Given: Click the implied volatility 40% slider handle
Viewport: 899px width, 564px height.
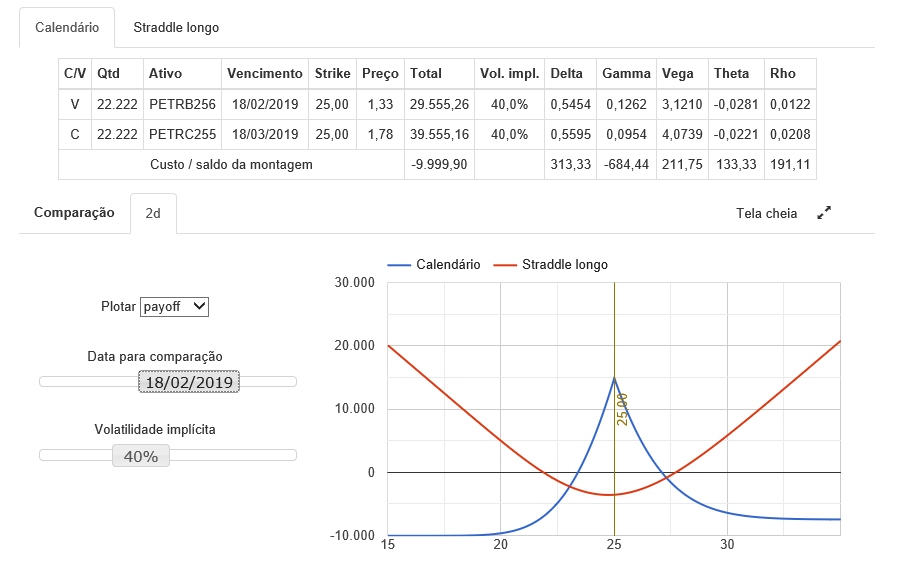Looking at the screenshot, I should tap(141, 456).
